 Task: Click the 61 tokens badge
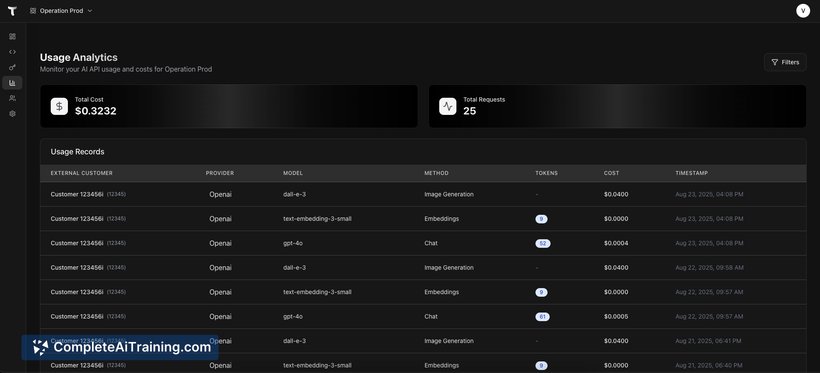(542, 317)
